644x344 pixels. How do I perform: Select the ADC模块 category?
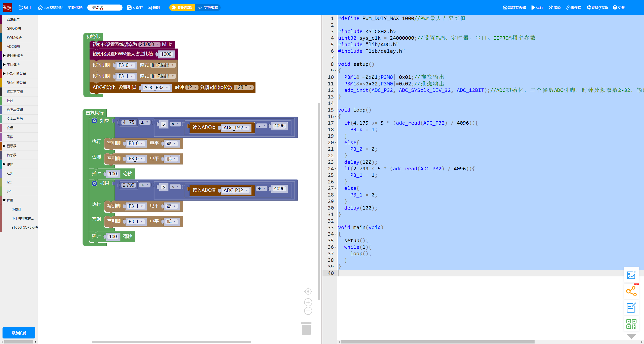pyautogui.click(x=19, y=46)
